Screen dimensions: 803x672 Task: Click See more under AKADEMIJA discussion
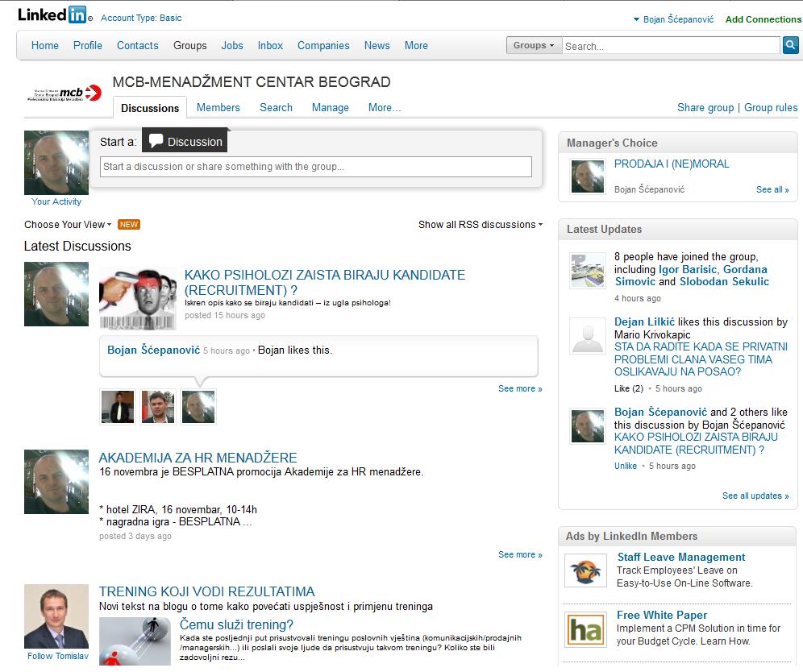(x=520, y=555)
